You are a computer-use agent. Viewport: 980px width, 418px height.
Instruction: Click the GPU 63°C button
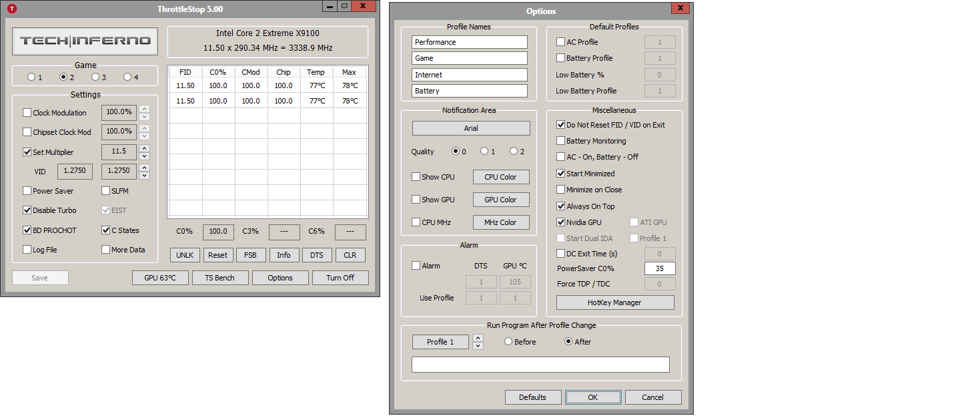click(161, 278)
